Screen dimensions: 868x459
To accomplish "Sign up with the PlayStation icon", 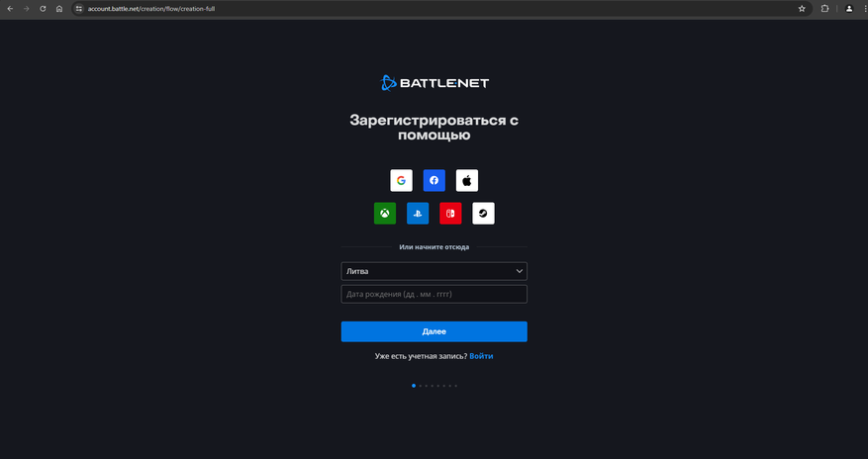I will tap(418, 214).
